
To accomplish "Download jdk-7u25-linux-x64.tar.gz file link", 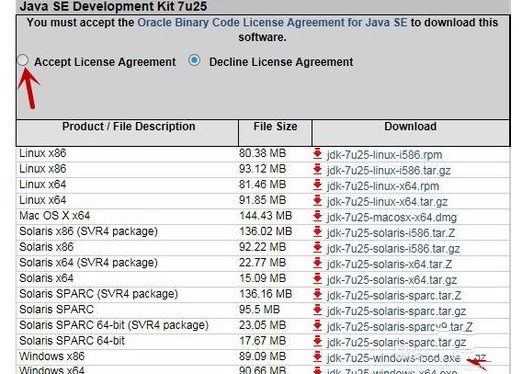I will (387, 202).
